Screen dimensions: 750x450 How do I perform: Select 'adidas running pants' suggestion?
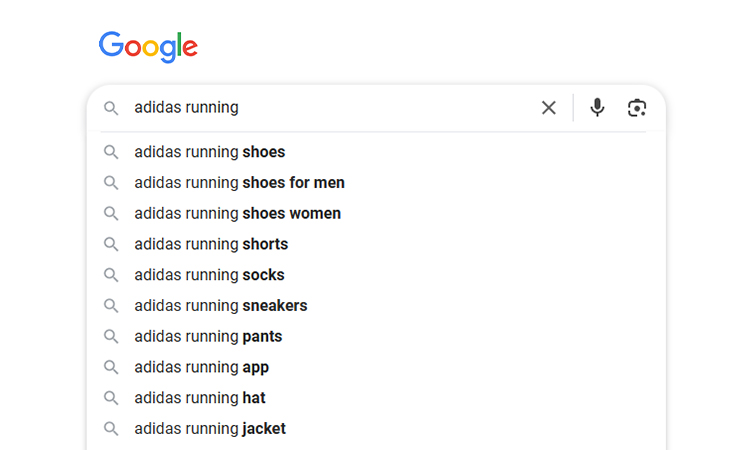[376, 337]
